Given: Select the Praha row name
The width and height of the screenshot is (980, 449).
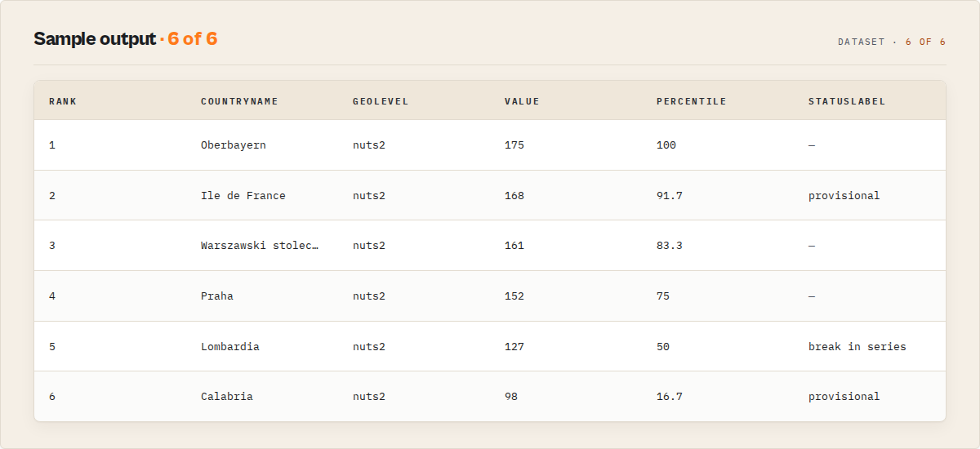Looking at the screenshot, I should pos(217,296).
